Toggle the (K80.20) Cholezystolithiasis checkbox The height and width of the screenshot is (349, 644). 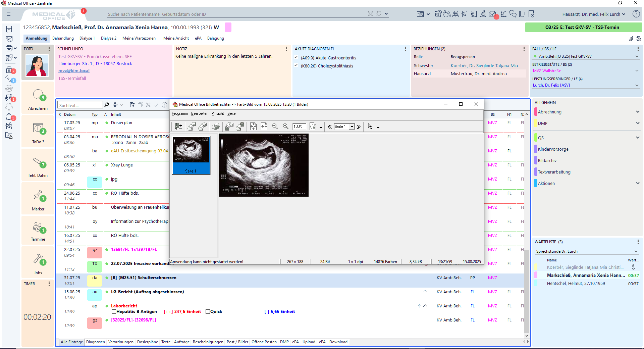tap(296, 66)
